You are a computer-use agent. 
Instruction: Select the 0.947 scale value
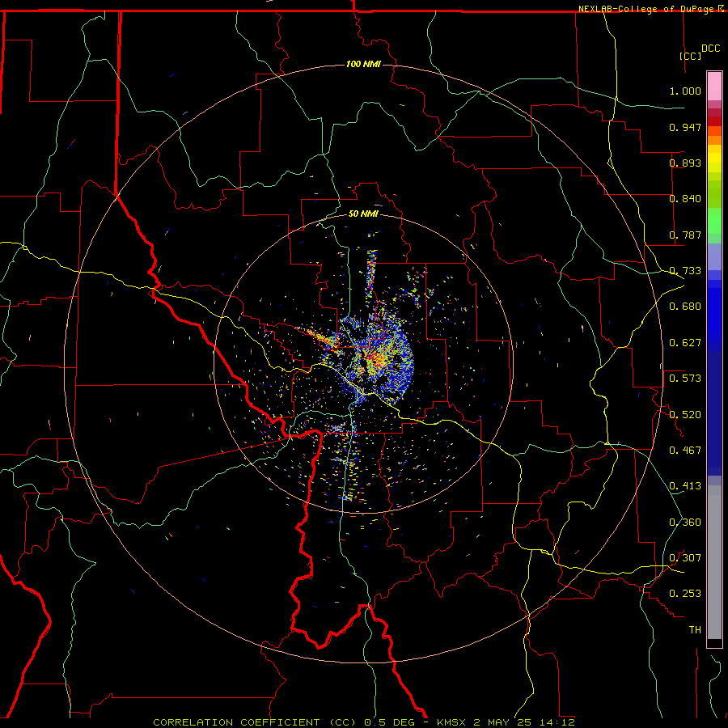click(685, 127)
